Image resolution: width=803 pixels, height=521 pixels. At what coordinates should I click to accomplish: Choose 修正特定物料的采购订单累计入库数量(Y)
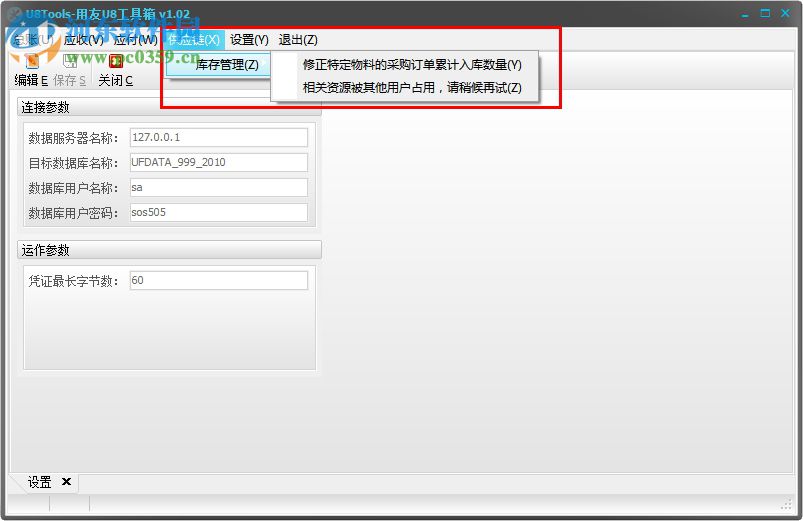coord(412,65)
